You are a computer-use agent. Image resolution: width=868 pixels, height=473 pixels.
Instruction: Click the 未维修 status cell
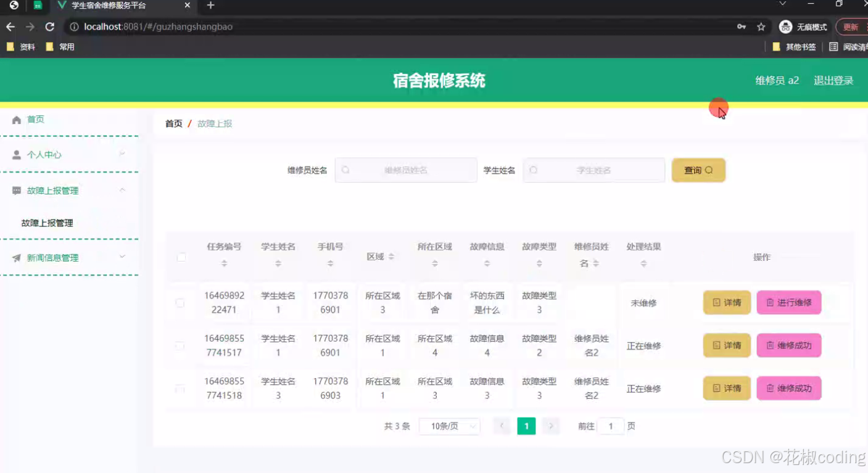click(643, 303)
